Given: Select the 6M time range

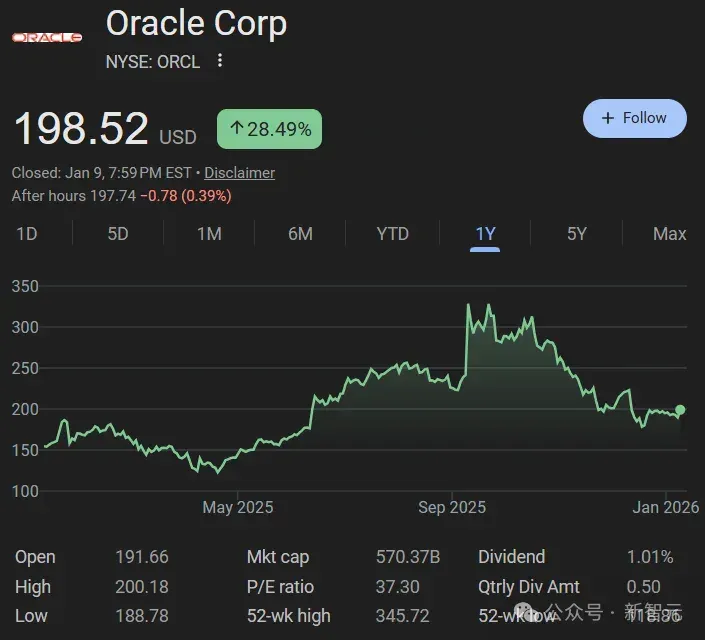Looking at the screenshot, I should (300, 234).
